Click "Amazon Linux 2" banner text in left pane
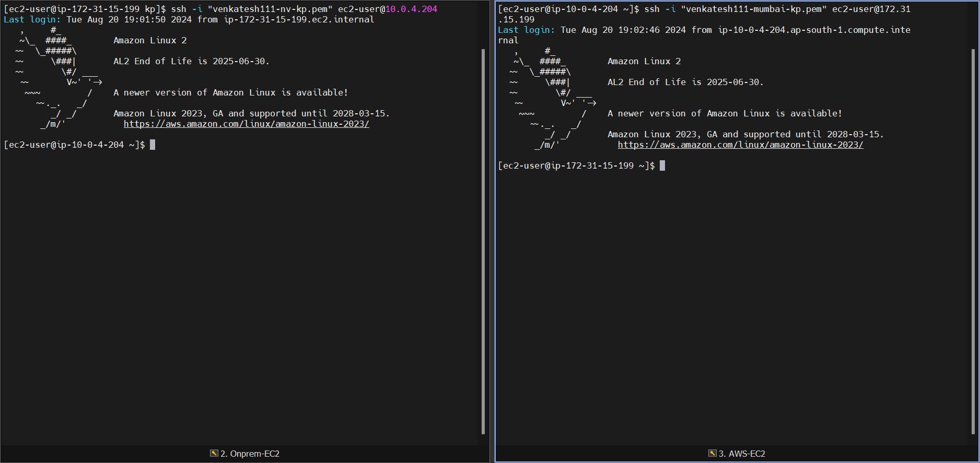This screenshot has height=463, width=980. click(x=150, y=40)
